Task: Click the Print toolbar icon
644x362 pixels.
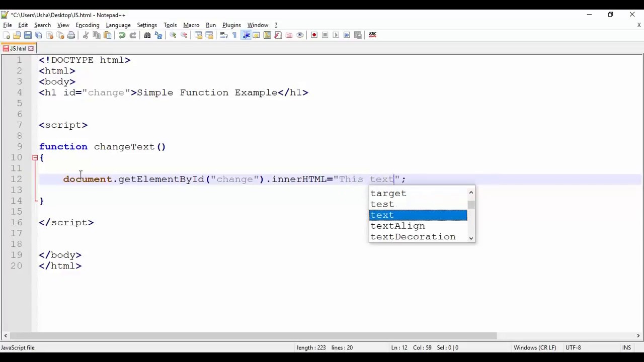Action: tap(71, 35)
